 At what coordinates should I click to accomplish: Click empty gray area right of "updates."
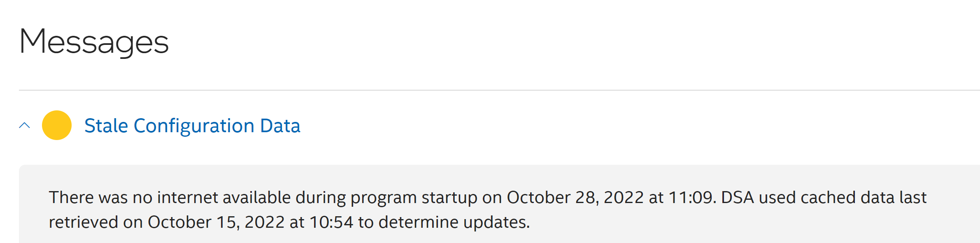tap(741, 222)
